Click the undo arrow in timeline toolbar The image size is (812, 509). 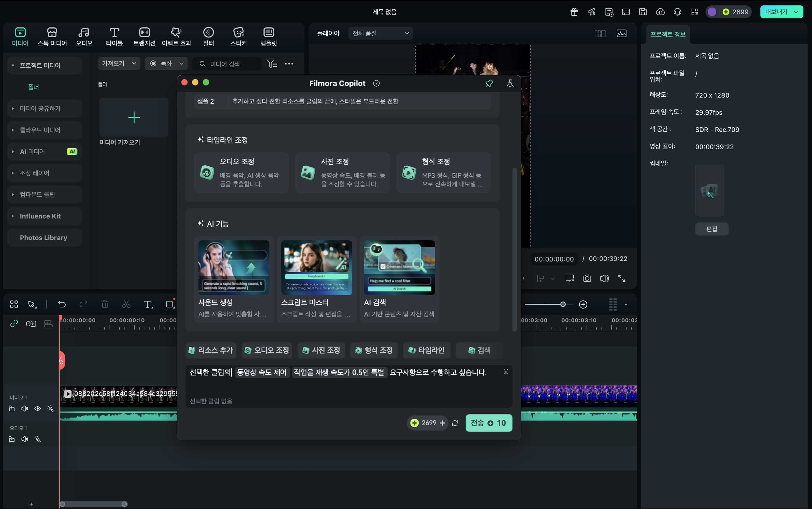pos(62,304)
